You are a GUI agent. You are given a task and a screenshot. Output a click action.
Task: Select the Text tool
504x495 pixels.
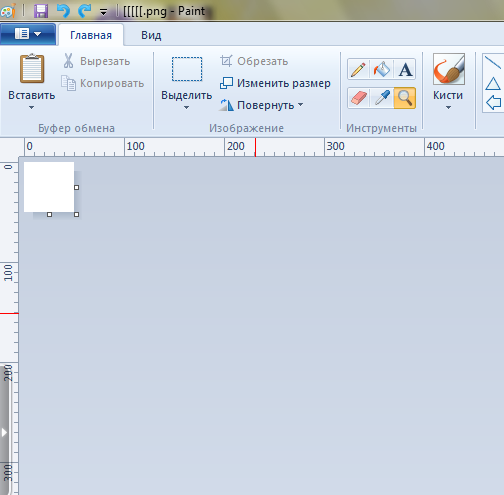[x=405, y=69]
